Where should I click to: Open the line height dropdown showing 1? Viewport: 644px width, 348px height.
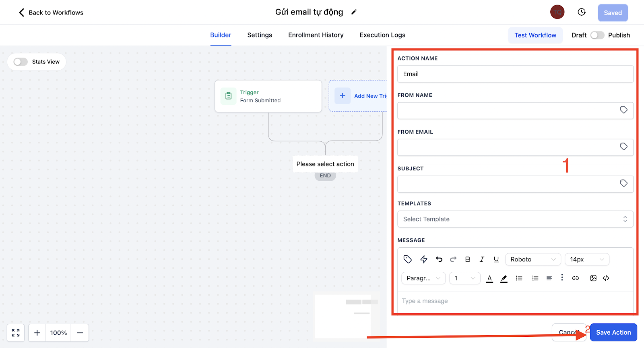point(465,278)
